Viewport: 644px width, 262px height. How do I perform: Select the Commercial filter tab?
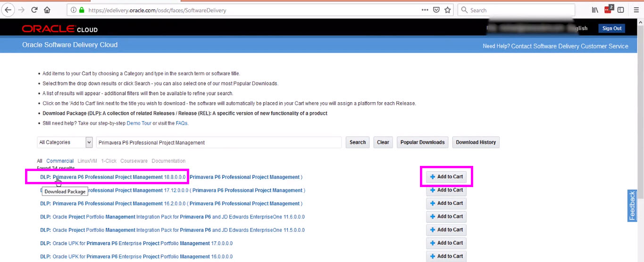60,161
